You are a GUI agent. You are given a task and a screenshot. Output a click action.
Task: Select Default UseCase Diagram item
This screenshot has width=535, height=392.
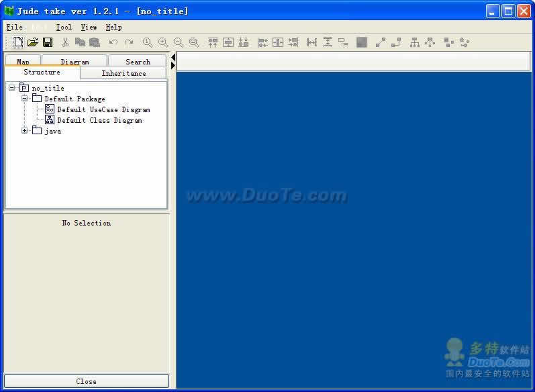104,109
